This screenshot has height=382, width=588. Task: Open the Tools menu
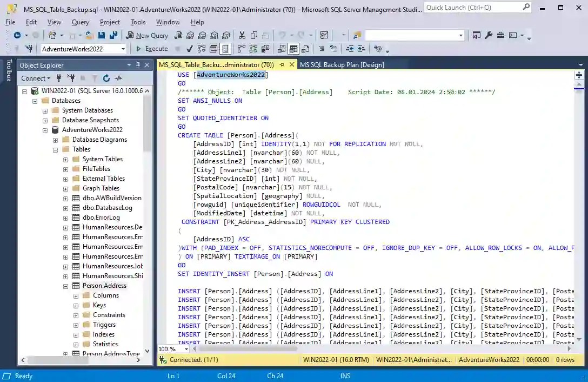pyautogui.click(x=138, y=22)
